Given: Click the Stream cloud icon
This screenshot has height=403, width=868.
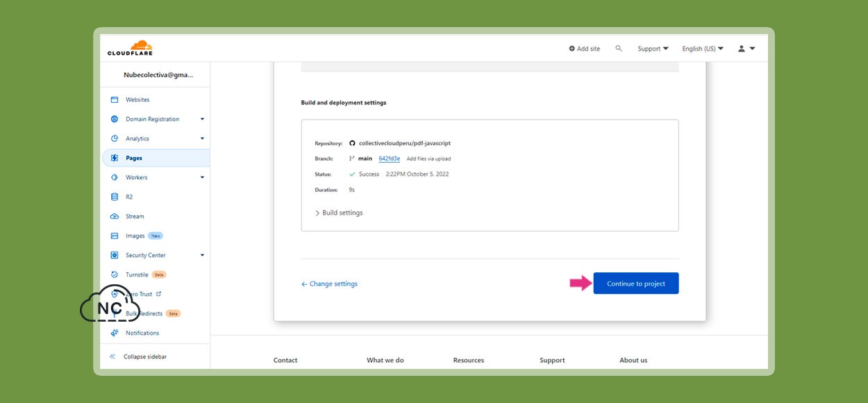Looking at the screenshot, I should pyautogui.click(x=115, y=217).
